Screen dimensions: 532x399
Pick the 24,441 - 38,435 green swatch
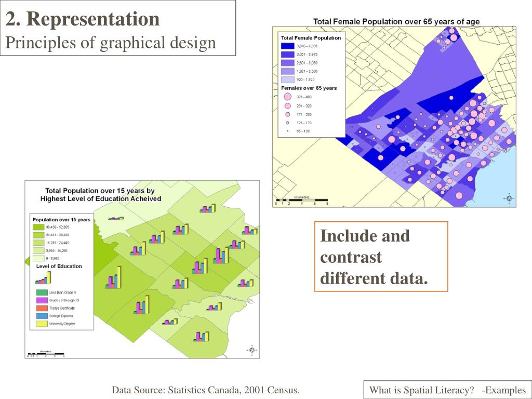pos(38,235)
